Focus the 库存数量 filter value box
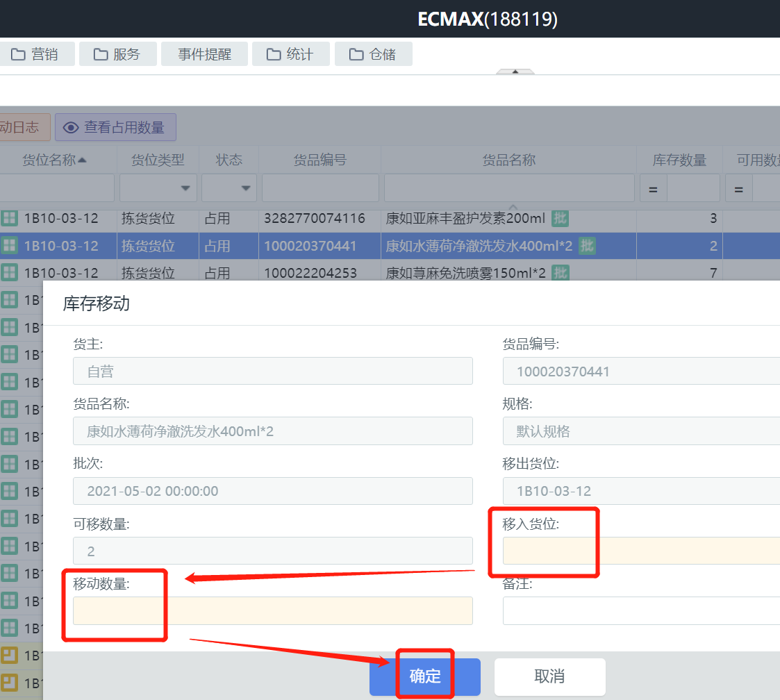 (x=693, y=187)
